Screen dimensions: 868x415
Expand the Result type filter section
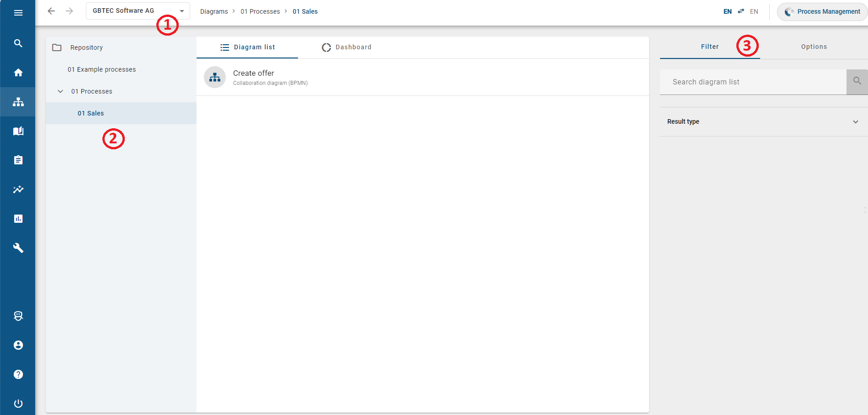(x=764, y=121)
